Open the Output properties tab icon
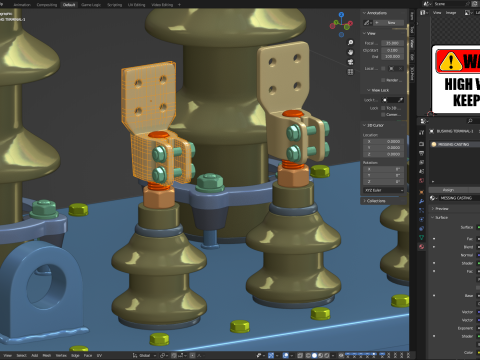 click(x=421, y=153)
